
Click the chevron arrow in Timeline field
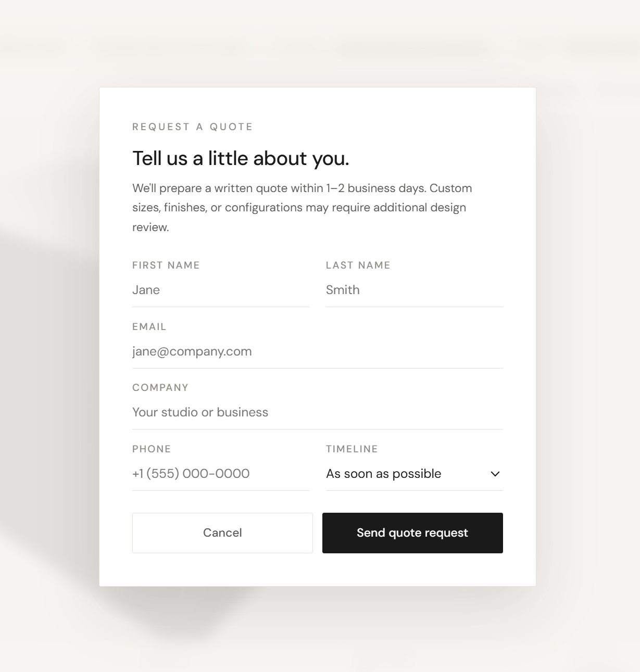click(x=495, y=474)
